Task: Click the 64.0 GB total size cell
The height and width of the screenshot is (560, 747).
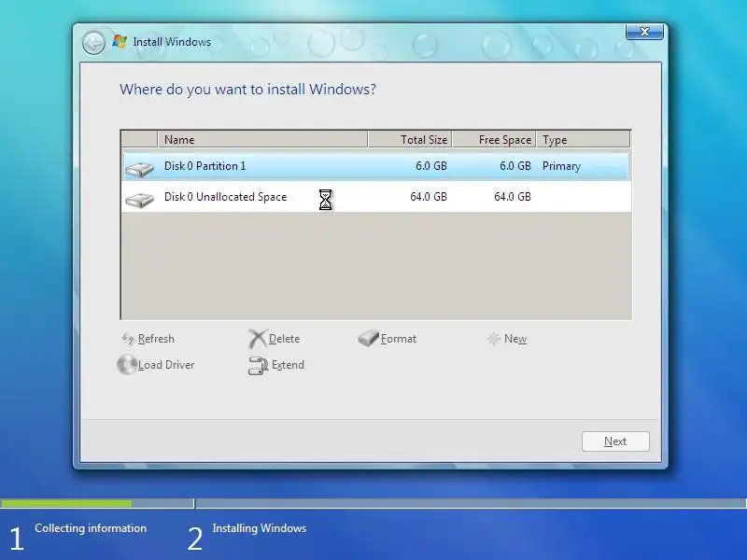Action: click(429, 197)
